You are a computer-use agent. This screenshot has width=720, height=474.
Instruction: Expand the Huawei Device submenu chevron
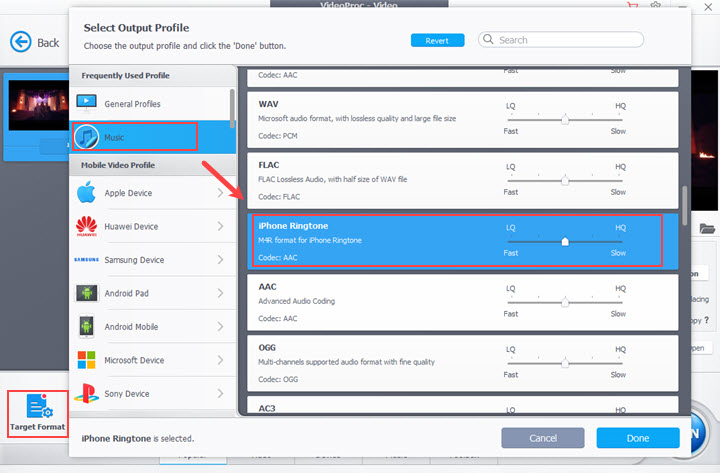(220, 226)
